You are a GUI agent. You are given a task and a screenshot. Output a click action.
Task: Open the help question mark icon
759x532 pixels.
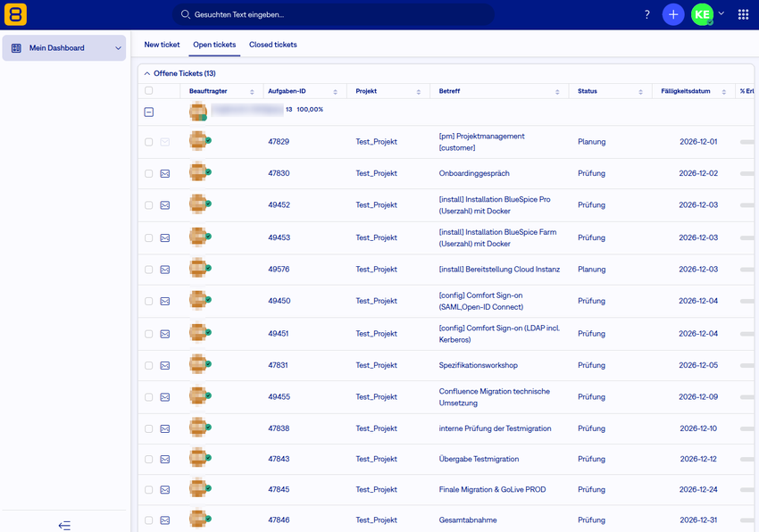tap(646, 14)
